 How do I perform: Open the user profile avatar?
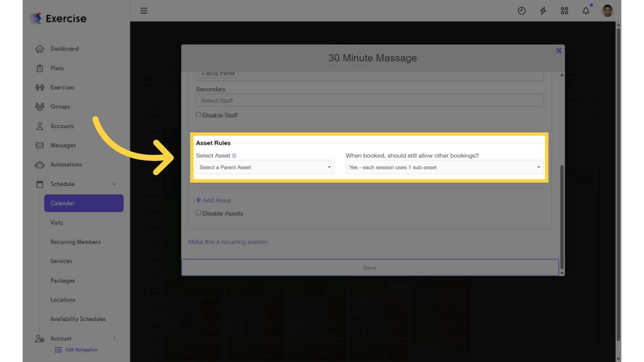coord(607,10)
